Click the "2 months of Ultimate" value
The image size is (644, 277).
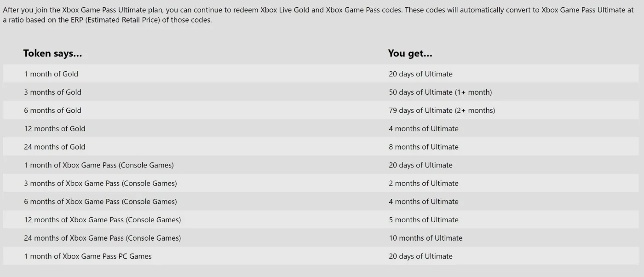click(424, 184)
